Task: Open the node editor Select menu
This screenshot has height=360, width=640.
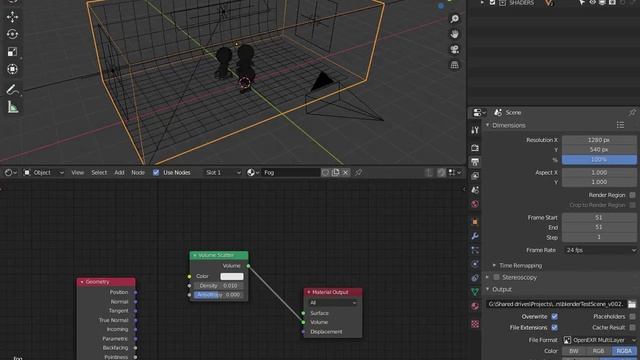Action: coord(99,173)
